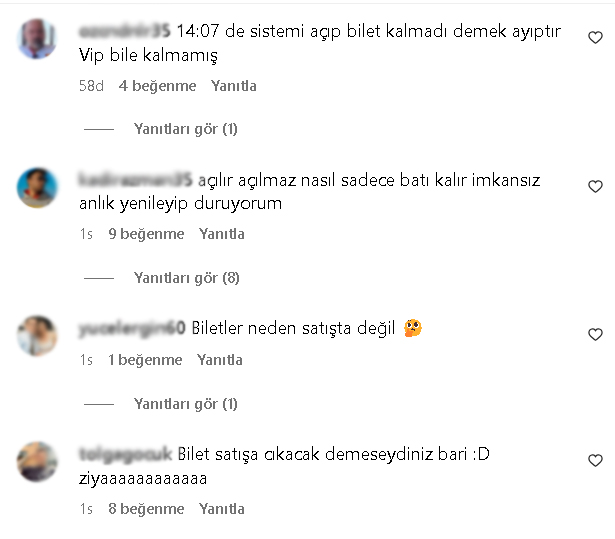This screenshot has height=539, width=615.
Task: Reply to the 'anlık yenileyip duruyorum' comment
Action: pos(222,234)
